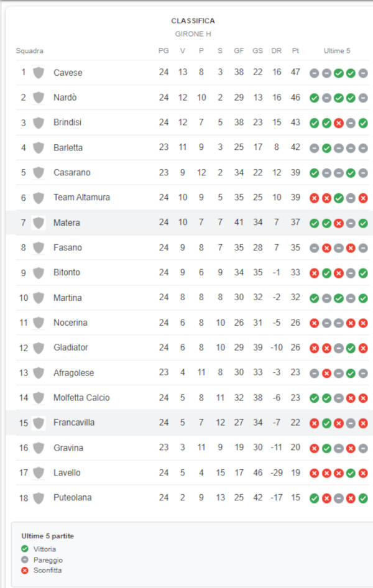Open the Molfetta Calcio team link
The image size is (373, 588).
[x=81, y=398]
